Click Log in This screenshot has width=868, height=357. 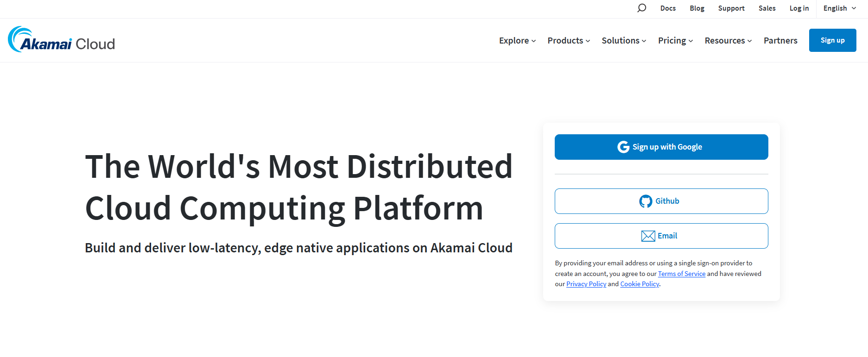(799, 8)
